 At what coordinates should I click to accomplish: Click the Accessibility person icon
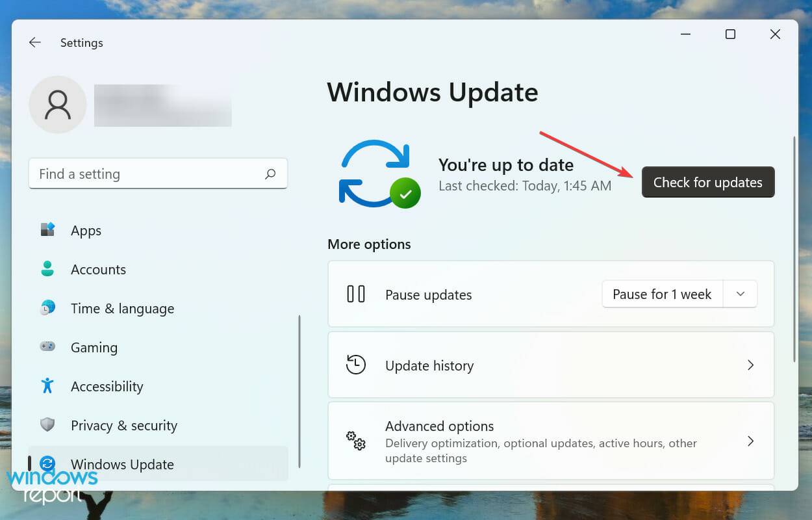[48, 386]
